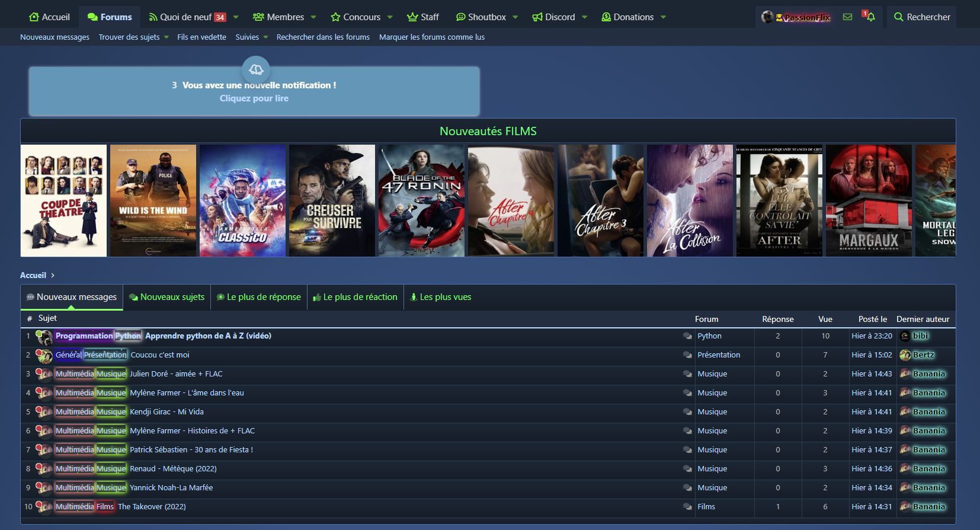Open the Staff menu item

pos(423,17)
